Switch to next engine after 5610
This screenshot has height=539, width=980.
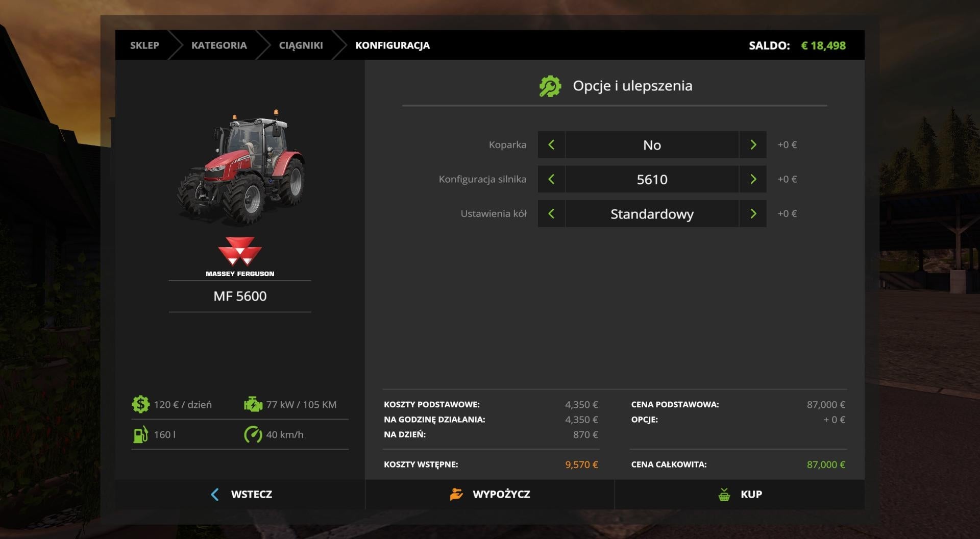pyautogui.click(x=753, y=179)
